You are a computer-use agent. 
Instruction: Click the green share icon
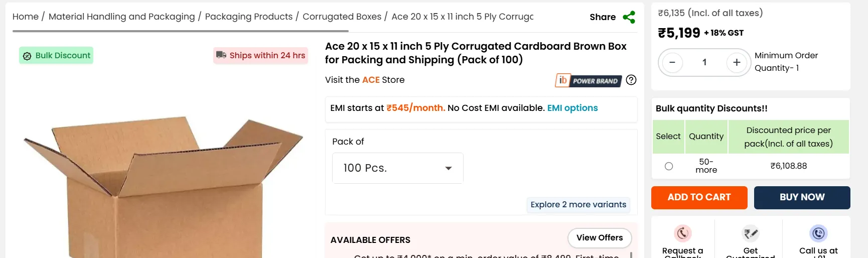coord(629,17)
